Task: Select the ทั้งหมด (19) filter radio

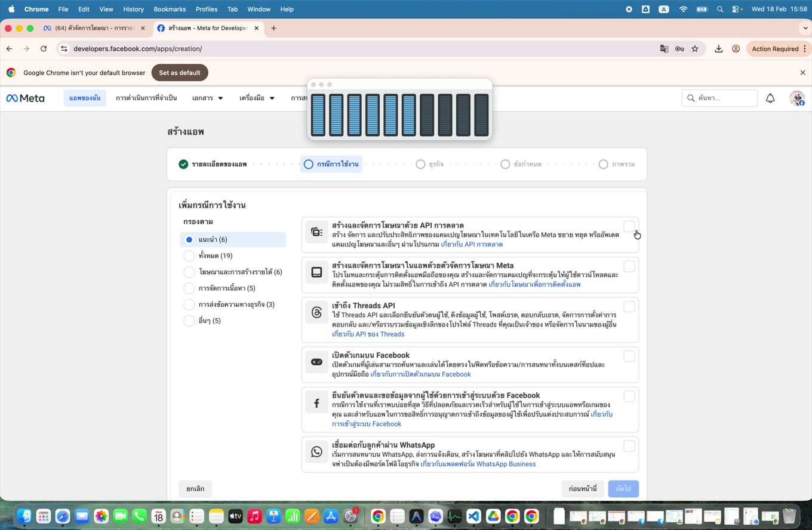Action: point(189,255)
